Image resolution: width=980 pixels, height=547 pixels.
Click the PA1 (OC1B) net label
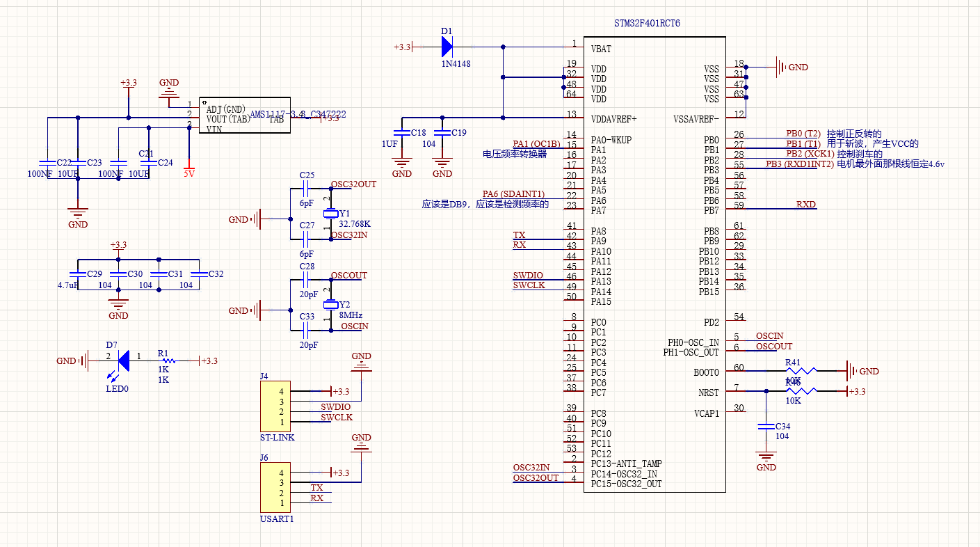point(536,144)
